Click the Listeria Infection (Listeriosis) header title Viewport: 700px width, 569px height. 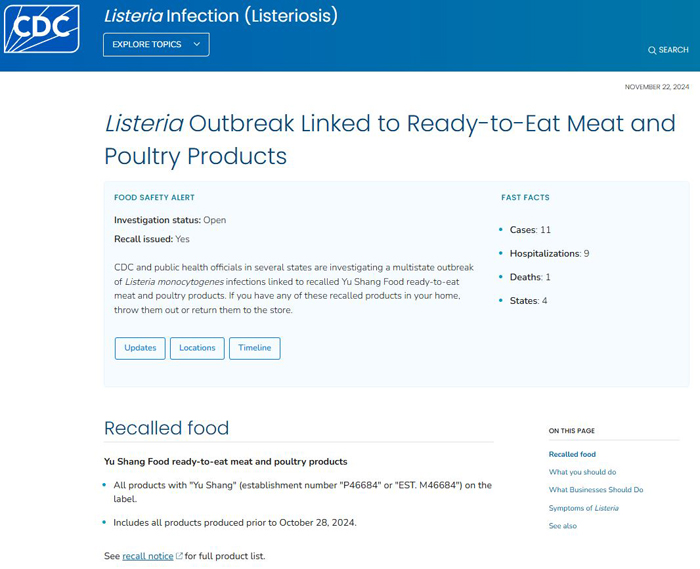point(221,16)
